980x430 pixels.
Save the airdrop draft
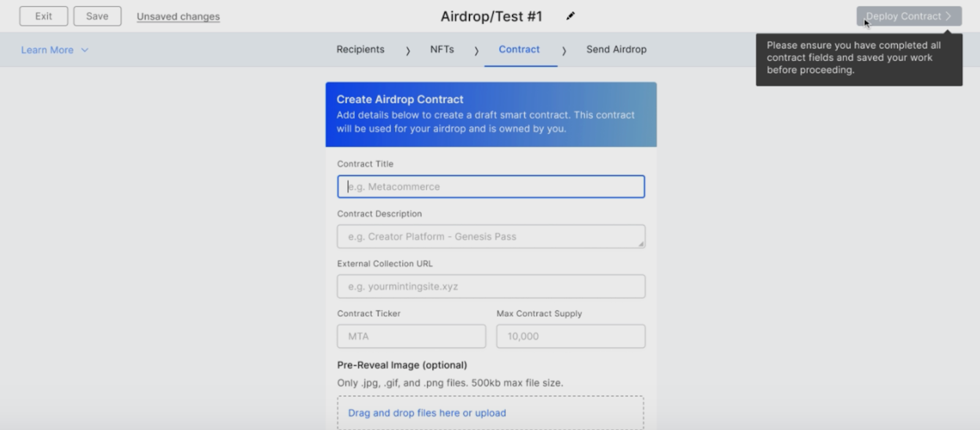pos(97,16)
